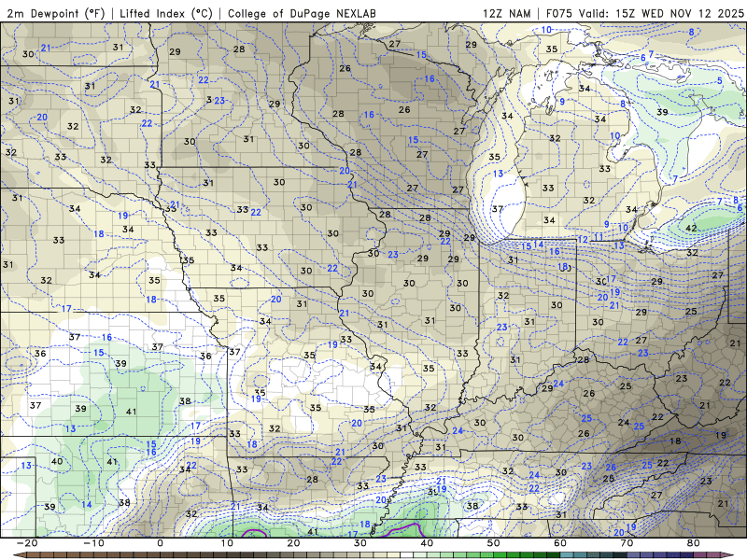This screenshot has width=747, height=560.
Task: Select the 'Lifted Index (°C)' title text
Action: (166, 13)
